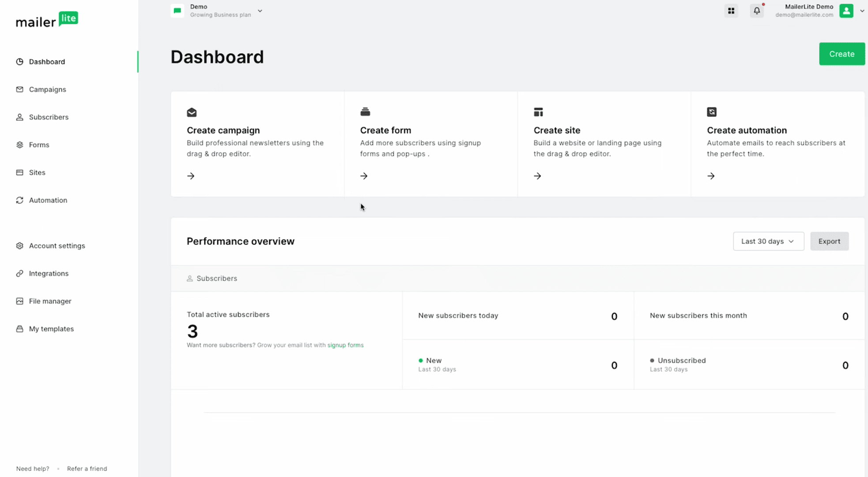868x477 pixels.
Task: Click the Export button
Action: tap(829, 241)
